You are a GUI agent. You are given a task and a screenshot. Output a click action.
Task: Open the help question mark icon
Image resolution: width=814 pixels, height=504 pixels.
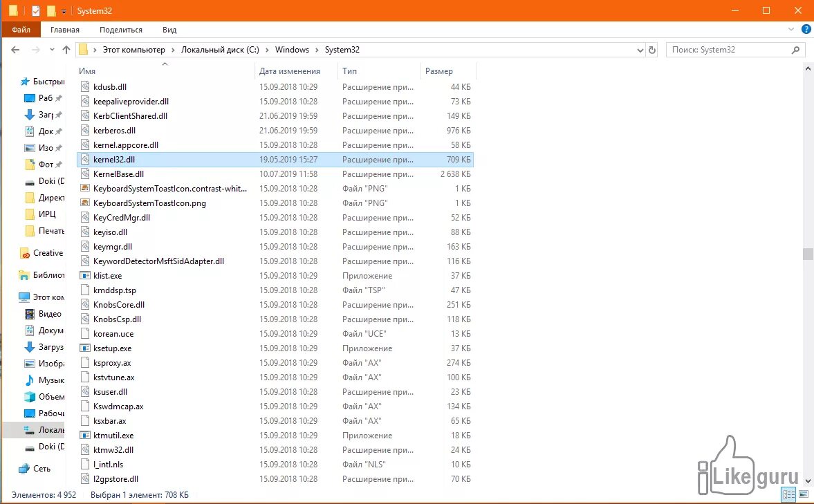tap(806, 30)
